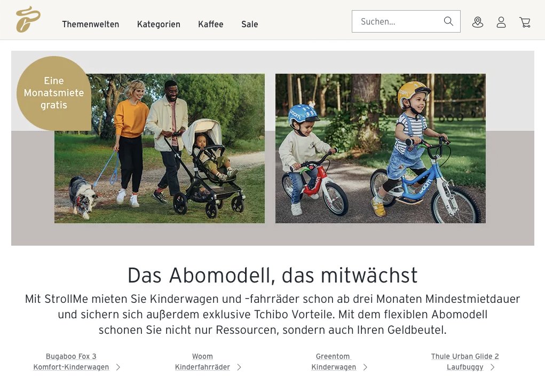
Task: Follow Thule Urban Glide 2 link
Action: coord(465,362)
